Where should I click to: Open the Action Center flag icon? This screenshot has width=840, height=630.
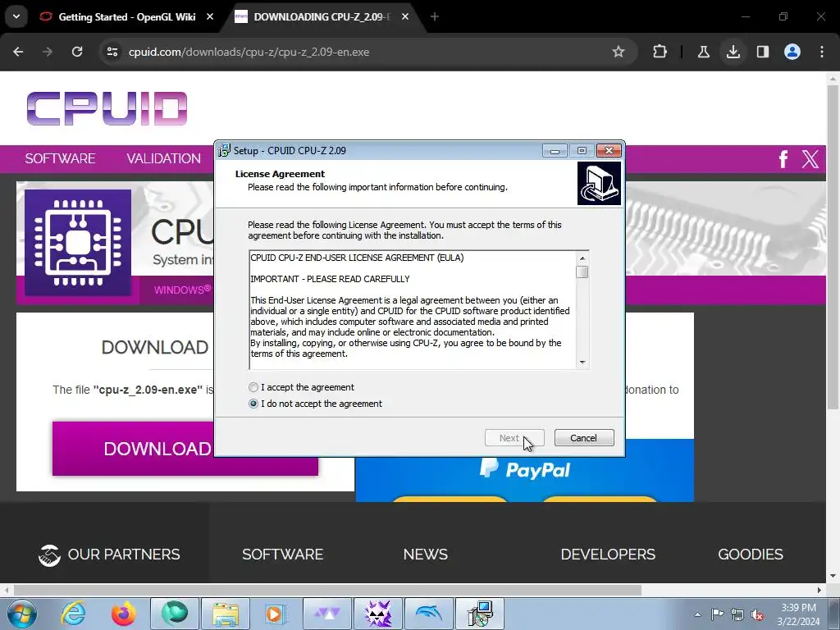point(717,614)
